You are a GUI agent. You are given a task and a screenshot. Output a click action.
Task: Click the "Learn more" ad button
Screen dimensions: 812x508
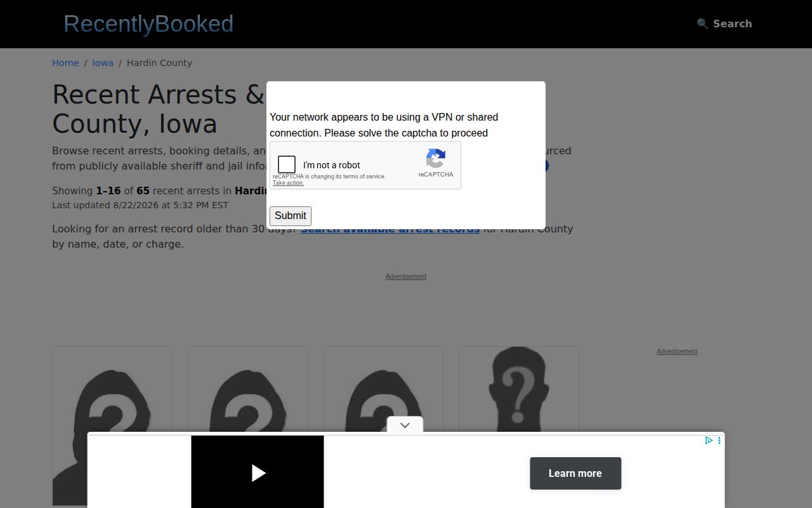pyautogui.click(x=575, y=473)
